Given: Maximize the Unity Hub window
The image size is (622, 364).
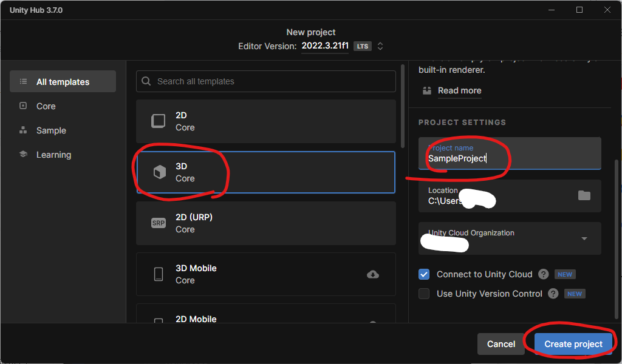Looking at the screenshot, I should coord(579,10).
